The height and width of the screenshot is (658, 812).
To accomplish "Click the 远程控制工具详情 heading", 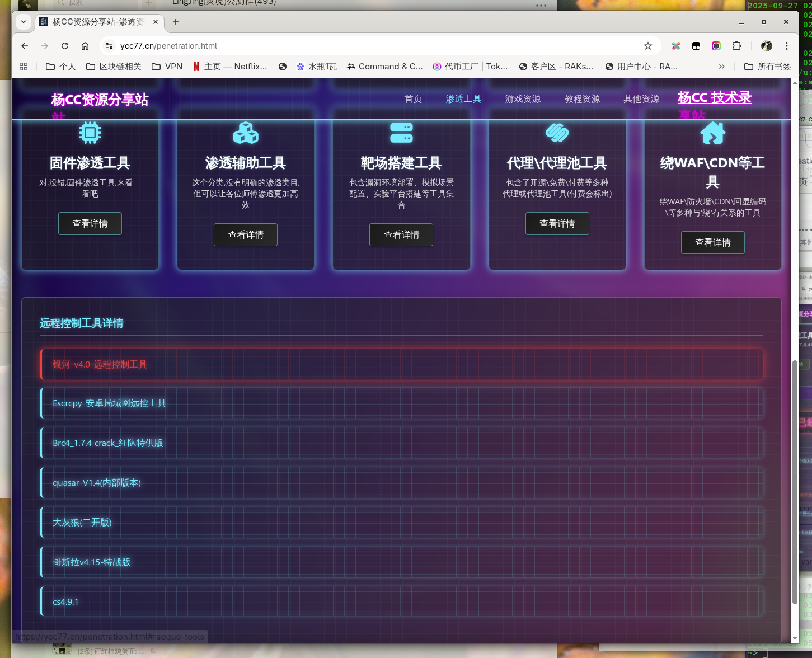I will click(x=81, y=323).
